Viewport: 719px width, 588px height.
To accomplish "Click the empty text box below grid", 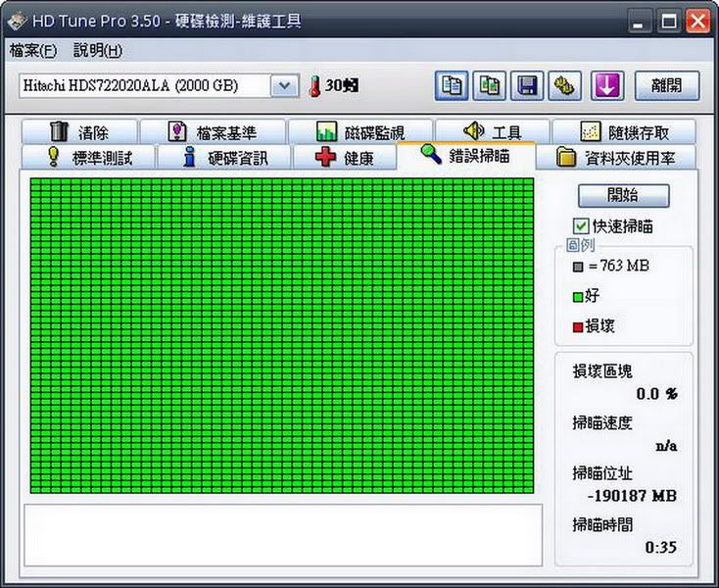I will (282, 535).
